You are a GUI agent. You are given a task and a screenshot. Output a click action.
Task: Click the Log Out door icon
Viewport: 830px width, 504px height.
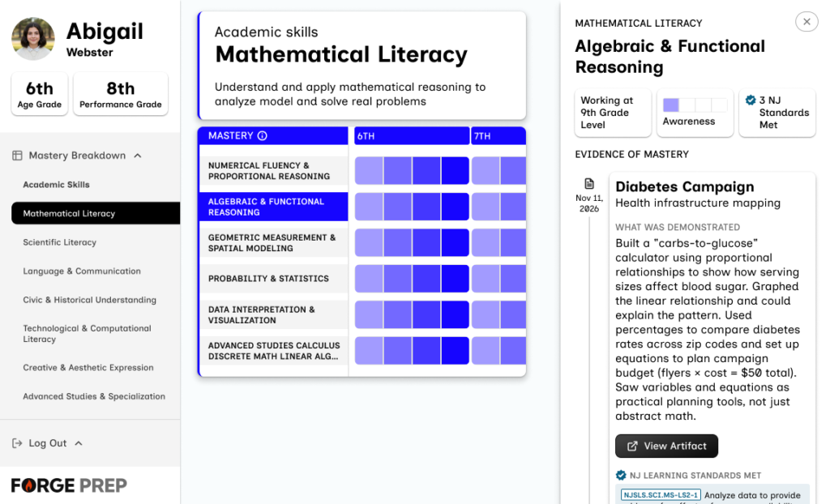[17, 443]
